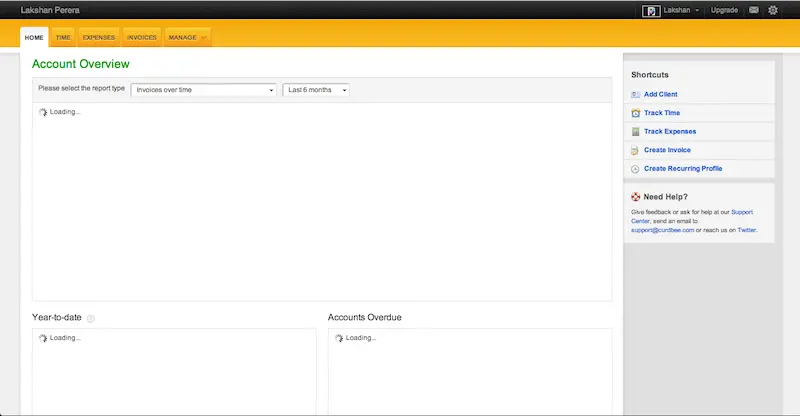800x416 pixels.
Task: Click the Create Recurring Profile clock icon
Action: [635, 169]
